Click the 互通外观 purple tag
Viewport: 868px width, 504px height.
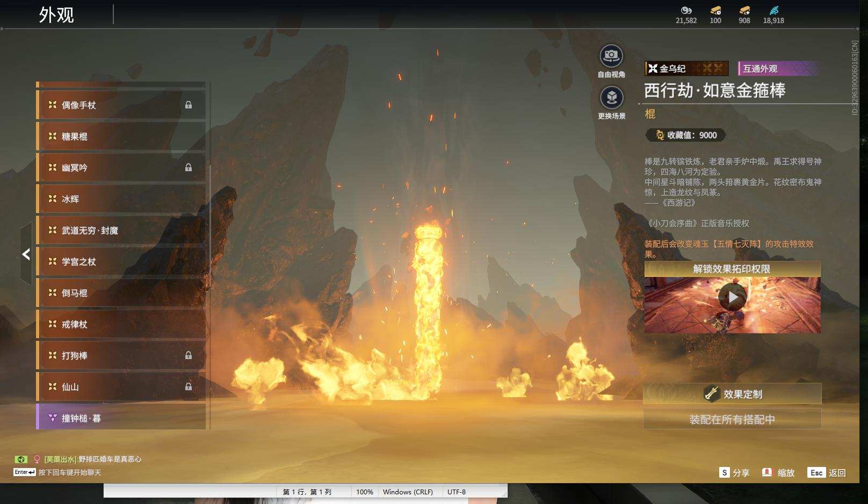click(x=779, y=68)
